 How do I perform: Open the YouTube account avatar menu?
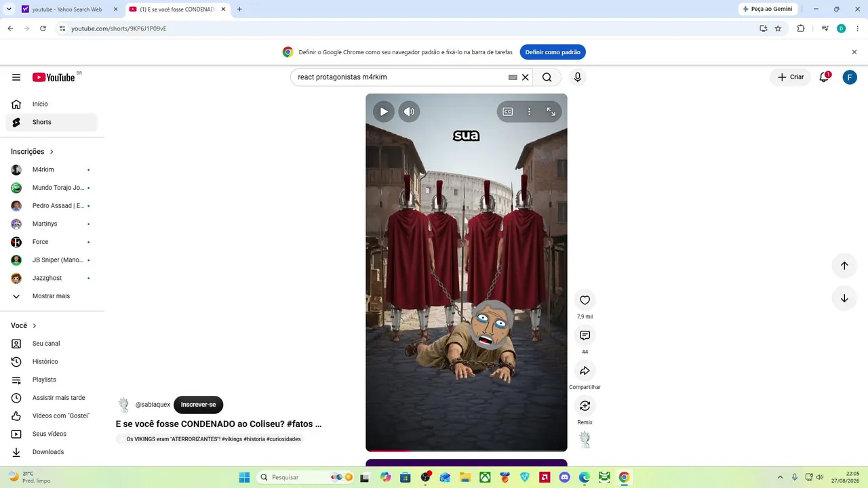point(850,77)
